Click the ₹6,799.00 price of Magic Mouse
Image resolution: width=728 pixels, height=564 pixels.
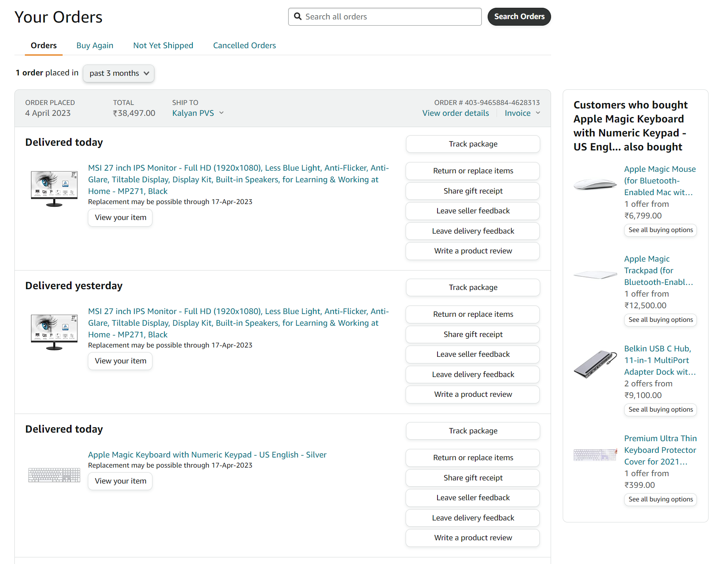click(643, 216)
